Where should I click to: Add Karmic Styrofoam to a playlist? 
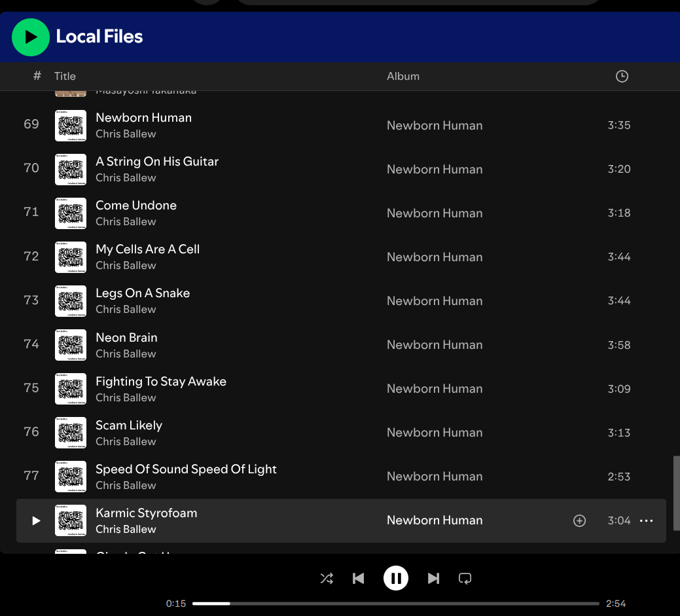tap(579, 520)
